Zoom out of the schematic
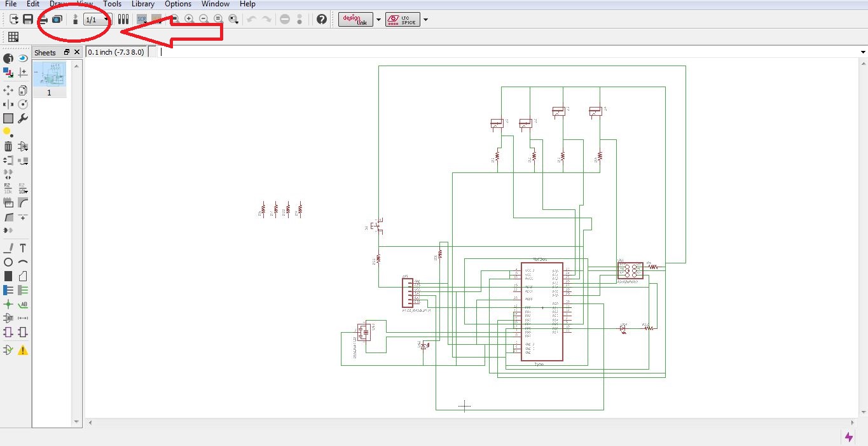Image resolution: width=868 pixels, height=446 pixels. coord(203,20)
